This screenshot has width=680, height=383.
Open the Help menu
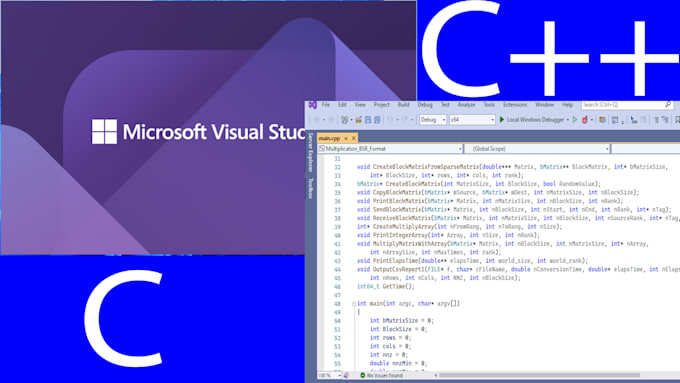[x=567, y=105]
